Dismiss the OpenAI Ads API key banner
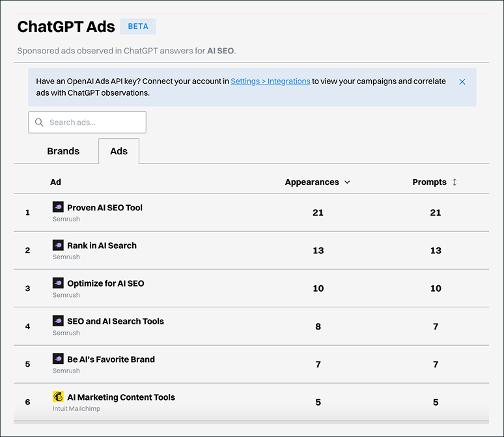Image resolution: width=504 pixels, height=437 pixels. pos(462,81)
